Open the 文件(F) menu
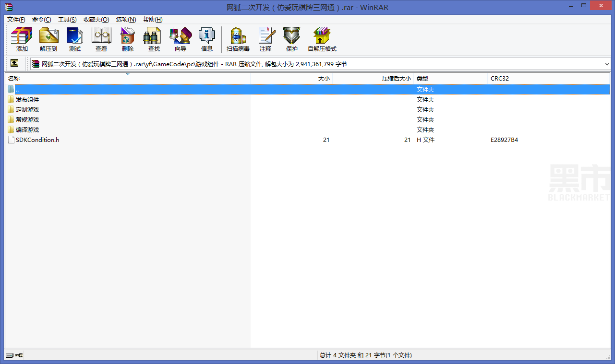The width and height of the screenshot is (615, 364). [16, 20]
